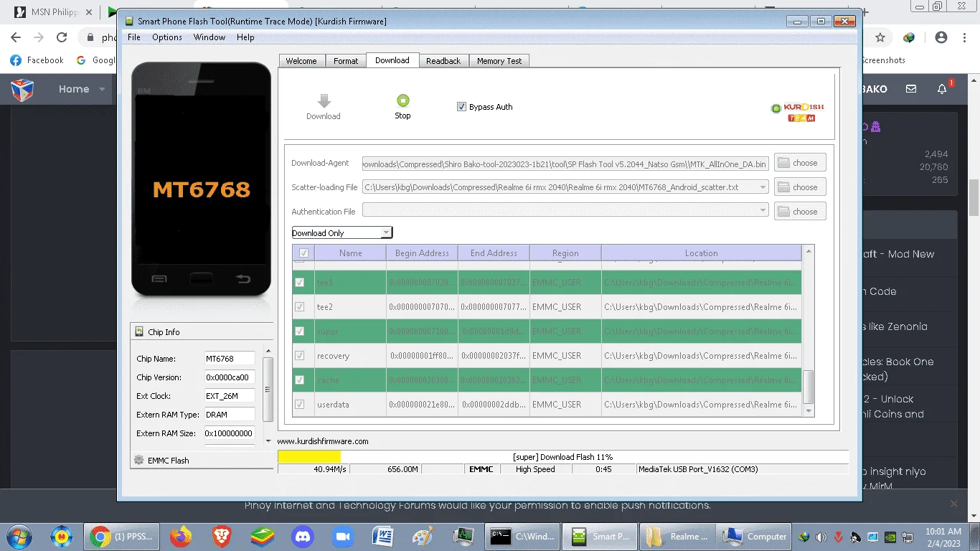Uncheck the userdata partition checkbox
The width and height of the screenshot is (980, 551).
pyautogui.click(x=300, y=405)
